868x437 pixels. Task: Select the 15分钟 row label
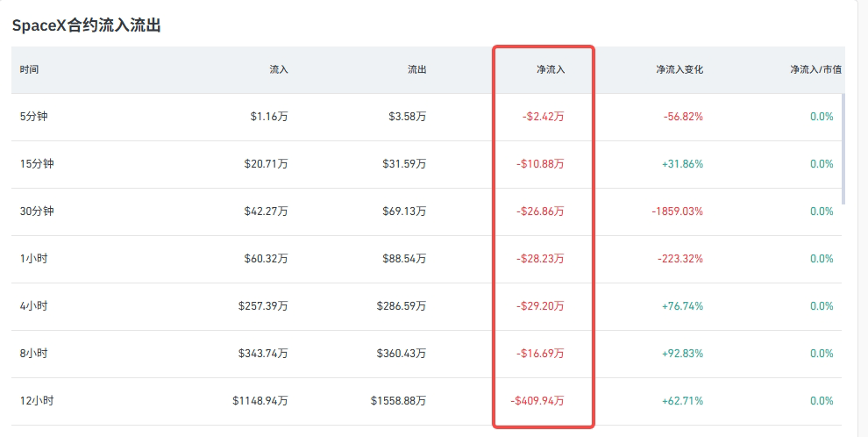pos(37,164)
